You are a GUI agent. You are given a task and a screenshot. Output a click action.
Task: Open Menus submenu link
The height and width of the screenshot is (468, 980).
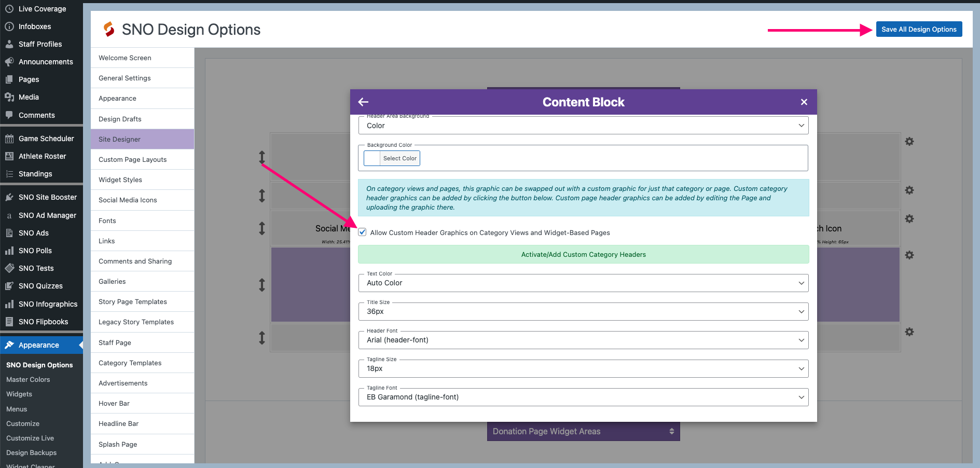[x=17, y=409]
